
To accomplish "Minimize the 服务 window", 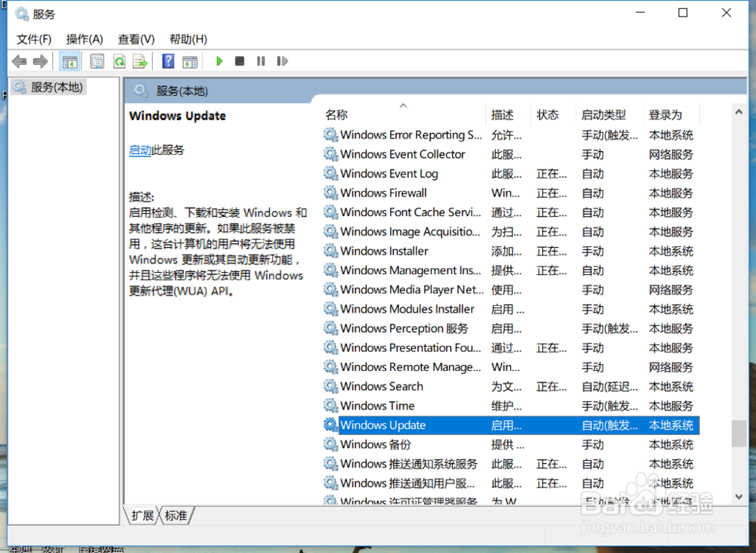I will tap(640, 13).
